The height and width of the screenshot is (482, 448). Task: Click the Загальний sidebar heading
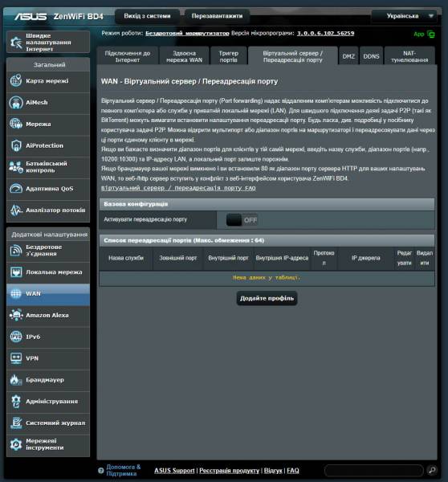49,65
